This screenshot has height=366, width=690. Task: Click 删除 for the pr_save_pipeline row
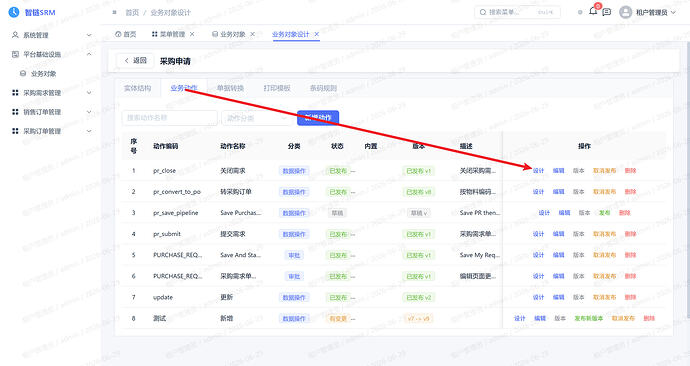[x=624, y=213]
